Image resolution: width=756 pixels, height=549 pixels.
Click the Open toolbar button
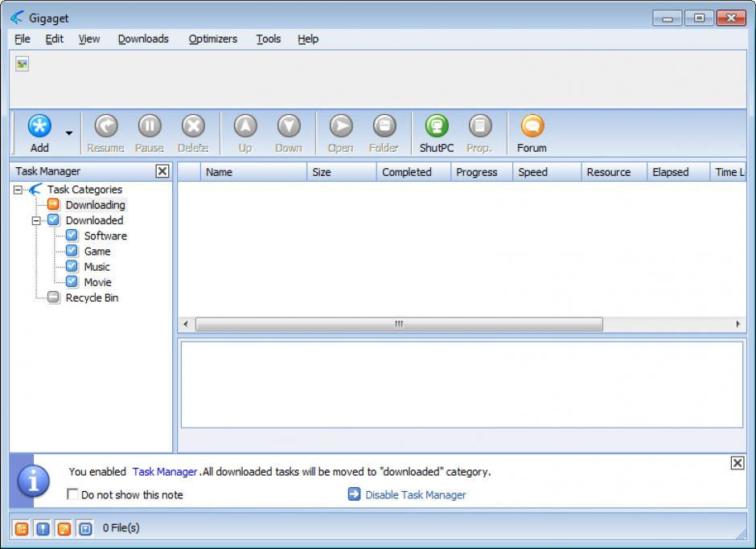point(341,133)
